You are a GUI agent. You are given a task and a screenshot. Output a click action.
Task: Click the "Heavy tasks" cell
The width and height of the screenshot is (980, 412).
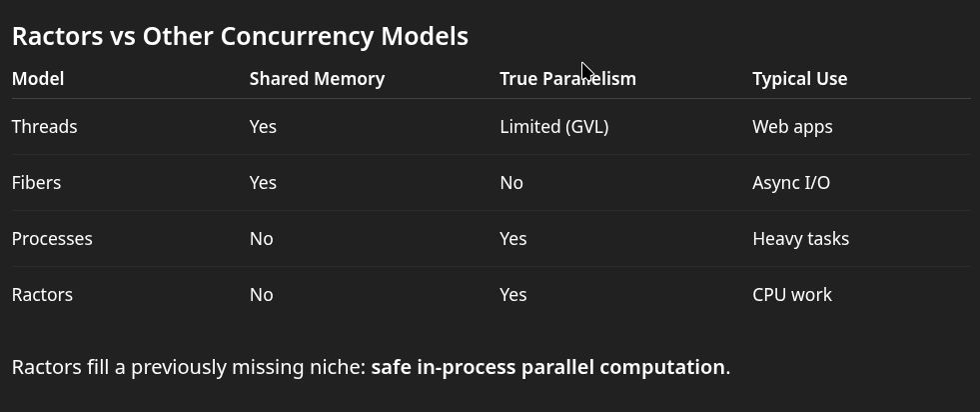pos(800,239)
